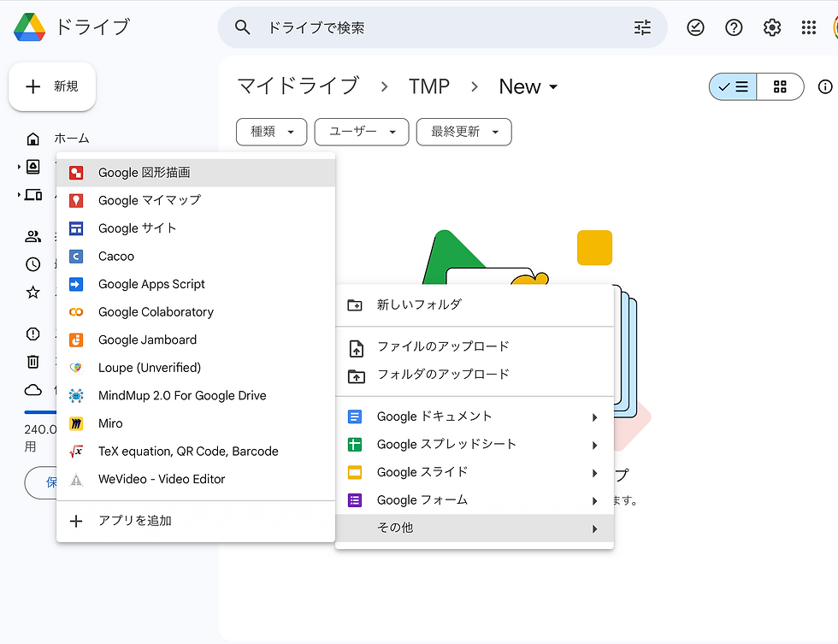Image resolution: width=838 pixels, height=644 pixels.
Task: Click the Google Slides yellow icon
Action: 355,472
